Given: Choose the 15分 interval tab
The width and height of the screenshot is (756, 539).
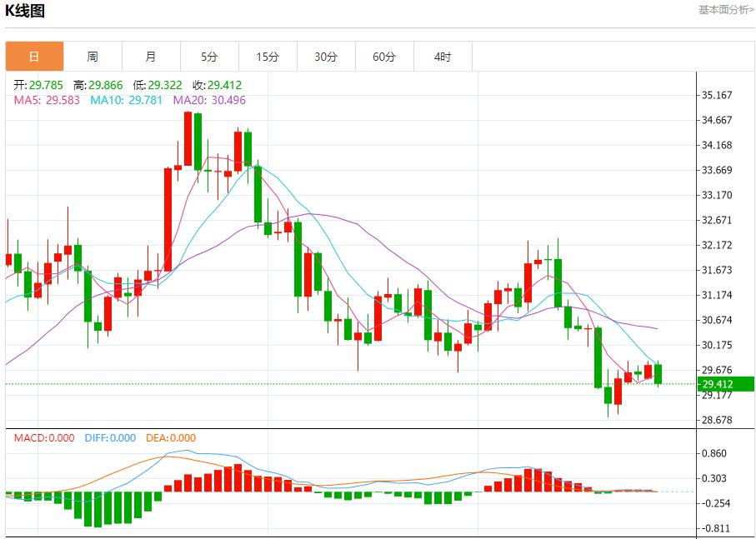Looking at the screenshot, I should [x=268, y=57].
